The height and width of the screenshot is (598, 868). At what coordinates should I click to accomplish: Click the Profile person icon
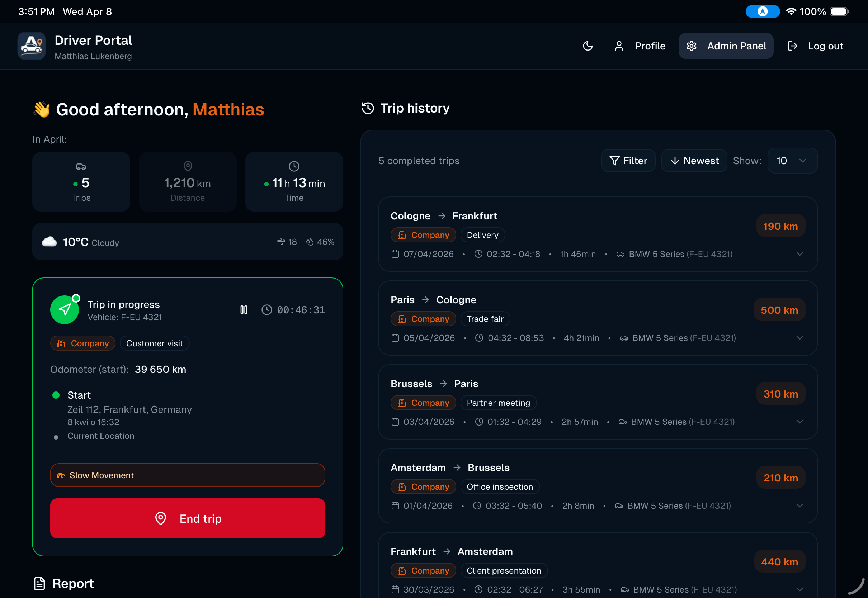click(619, 46)
